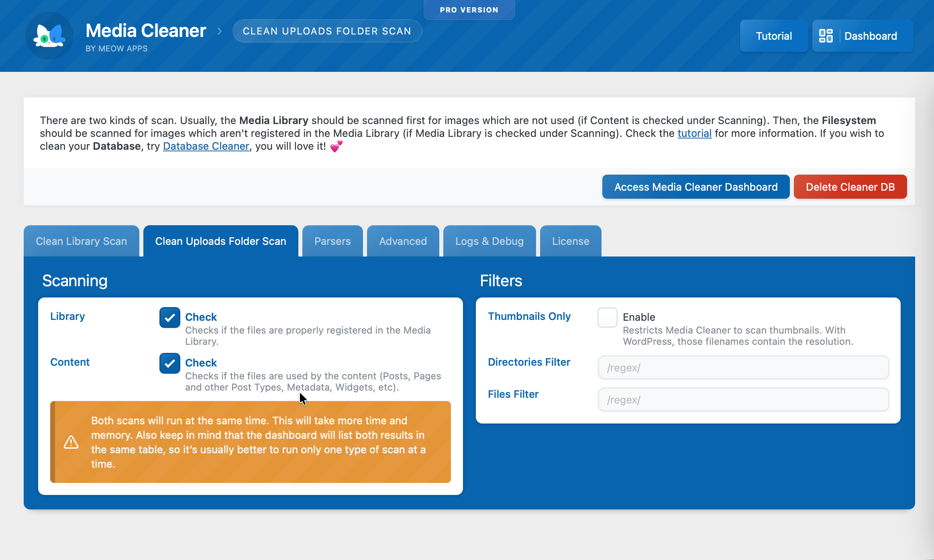Screen dimensions: 934x560
Task: Open the License tab
Action: pos(570,241)
